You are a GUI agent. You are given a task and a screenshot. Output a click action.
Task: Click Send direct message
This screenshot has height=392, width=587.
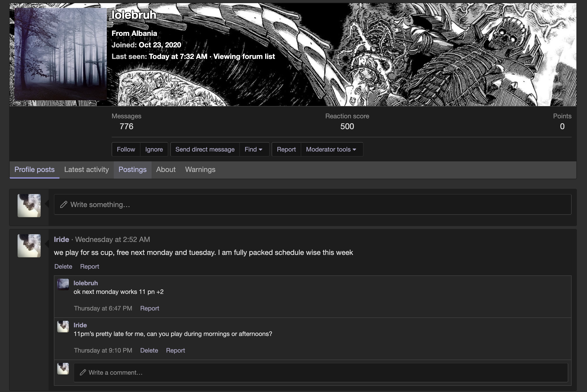(205, 149)
